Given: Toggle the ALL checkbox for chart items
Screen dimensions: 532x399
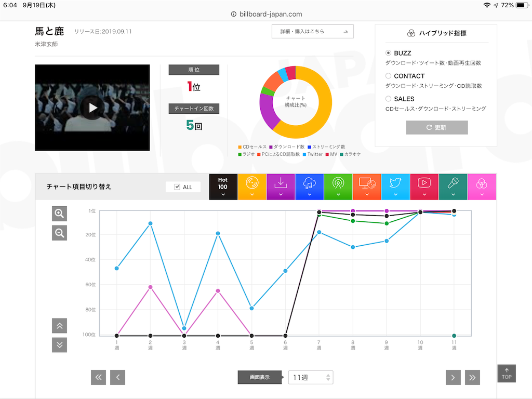Looking at the screenshot, I should coord(177,187).
